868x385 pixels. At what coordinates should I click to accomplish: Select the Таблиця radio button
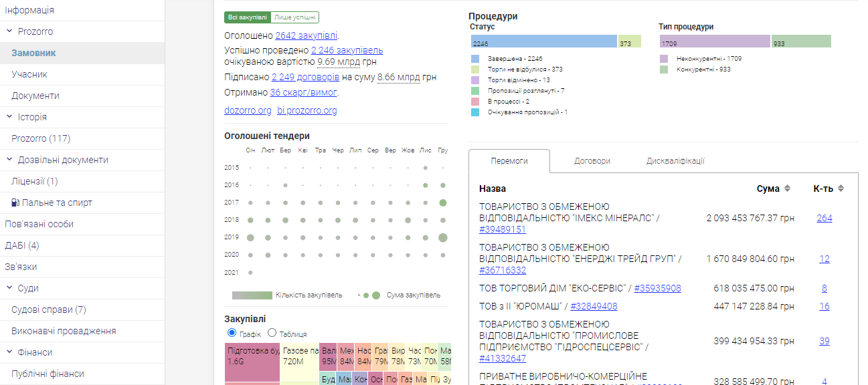272,333
